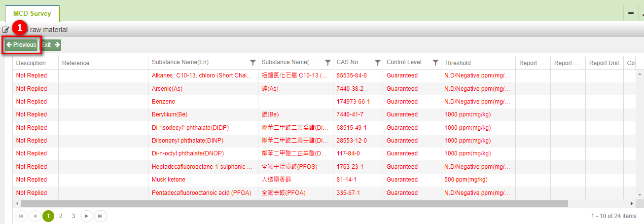Click the minimize panel button at top right
This screenshot has height=224, width=644.
coord(631,13)
